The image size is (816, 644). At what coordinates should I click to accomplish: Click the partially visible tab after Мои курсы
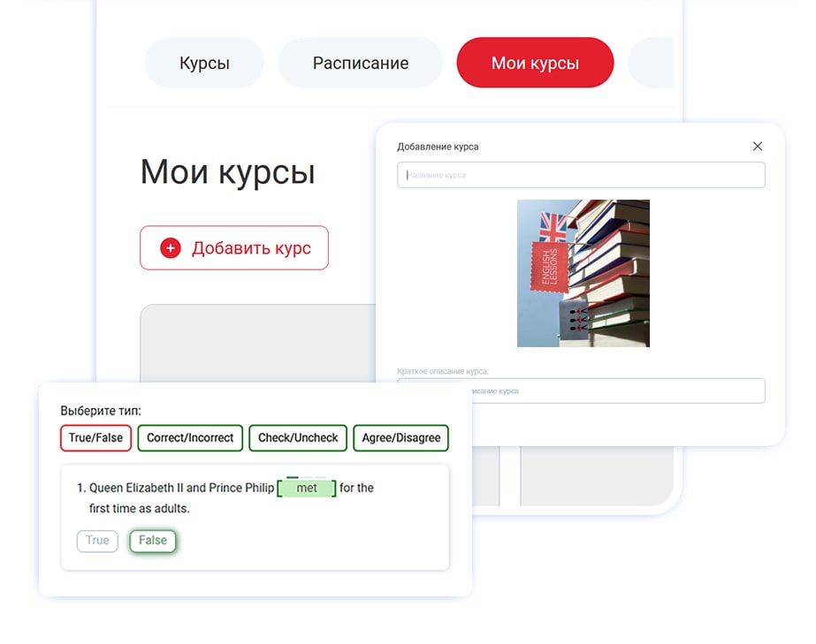pos(652,64)
